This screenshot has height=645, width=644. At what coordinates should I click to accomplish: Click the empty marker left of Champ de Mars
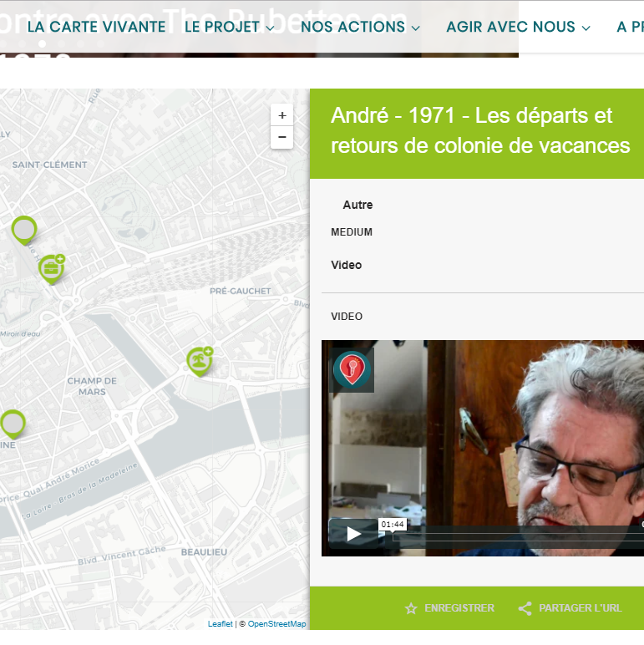[13, 423]
